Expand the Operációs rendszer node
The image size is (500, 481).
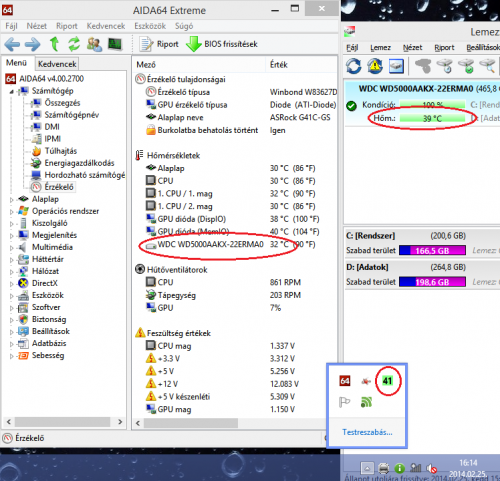[11, 211]
